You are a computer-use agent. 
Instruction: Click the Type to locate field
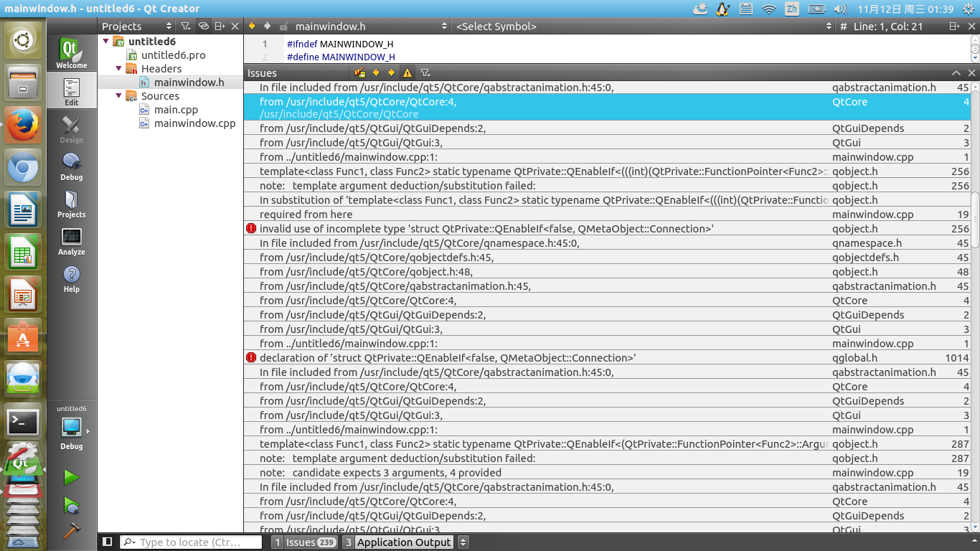point(190,542)
